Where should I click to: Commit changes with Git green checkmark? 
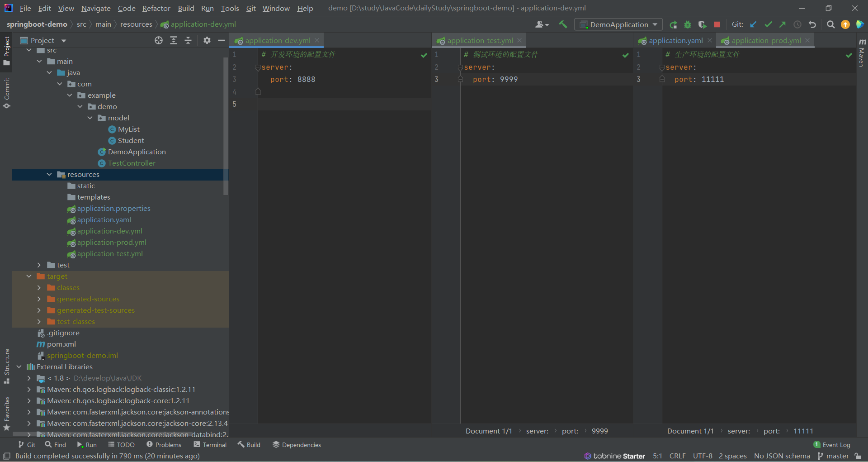click(x=768, y=24)
